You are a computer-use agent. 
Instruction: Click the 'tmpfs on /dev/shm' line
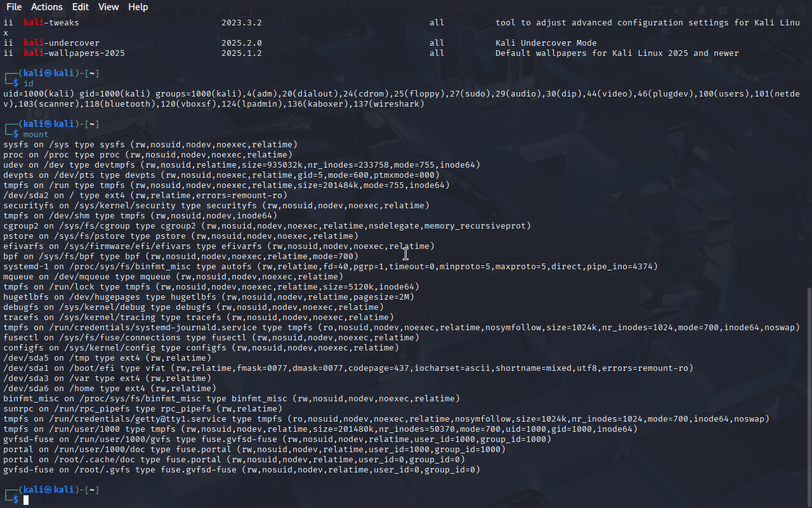point(140,215)
